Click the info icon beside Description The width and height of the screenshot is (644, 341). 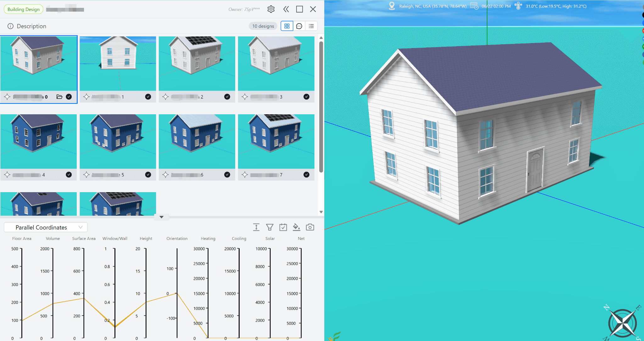(10, 26)
